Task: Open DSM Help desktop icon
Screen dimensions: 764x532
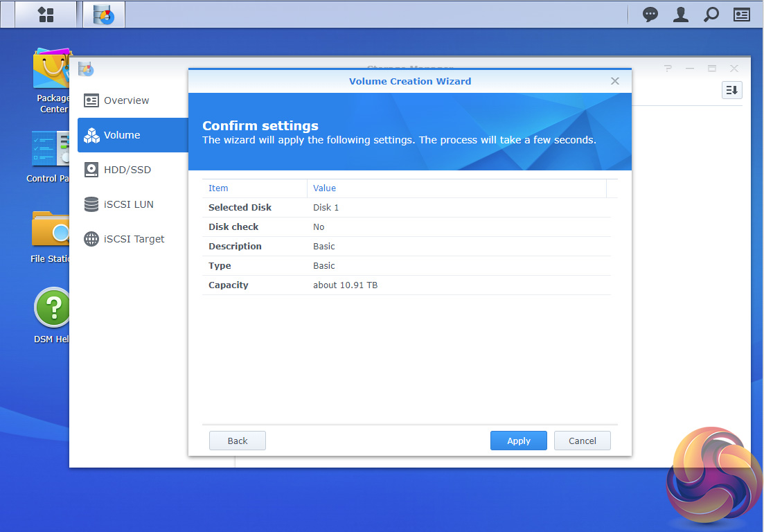Action: coord(52,316)
